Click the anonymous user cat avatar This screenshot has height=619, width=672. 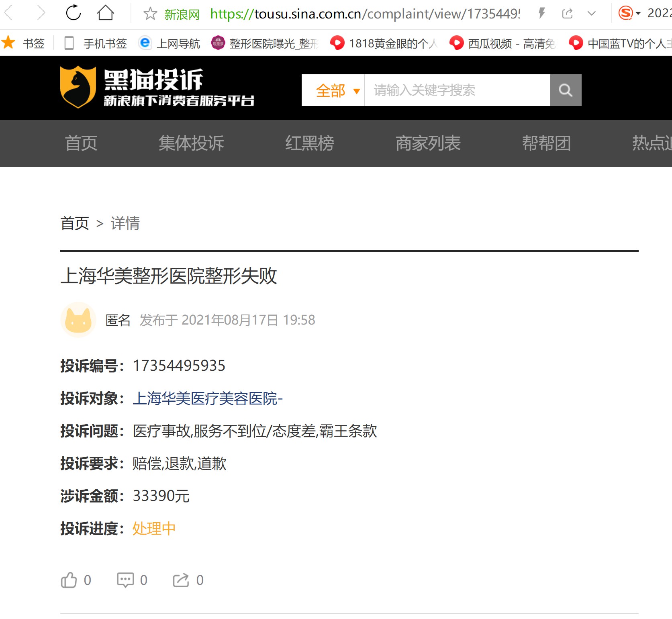coord(78,320)
